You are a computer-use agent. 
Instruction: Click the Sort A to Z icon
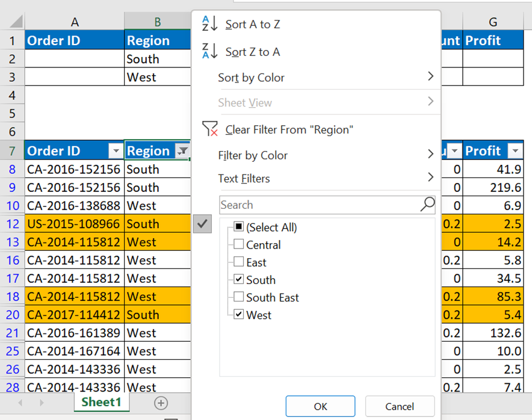tap(209, 24)
